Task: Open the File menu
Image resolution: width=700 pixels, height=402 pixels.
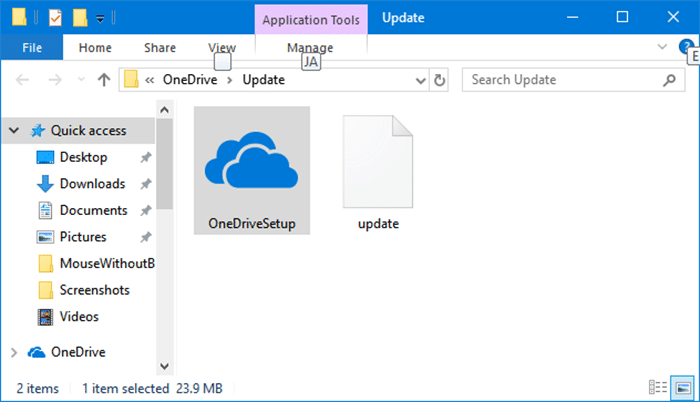Action: pos(32,47)
